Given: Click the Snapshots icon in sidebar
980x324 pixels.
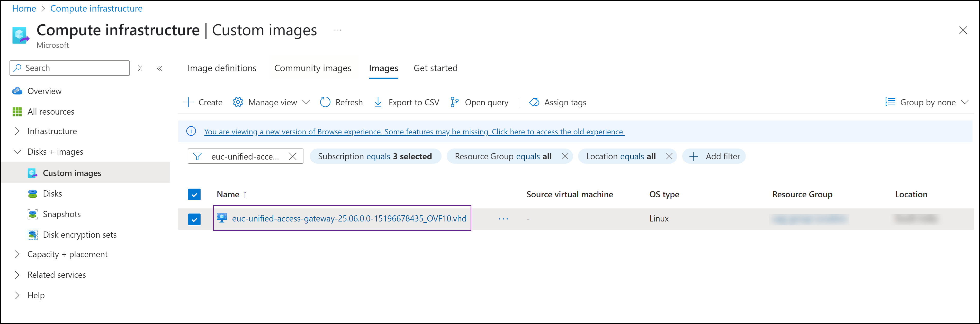Looking at the screenshot, I should 33,214.
